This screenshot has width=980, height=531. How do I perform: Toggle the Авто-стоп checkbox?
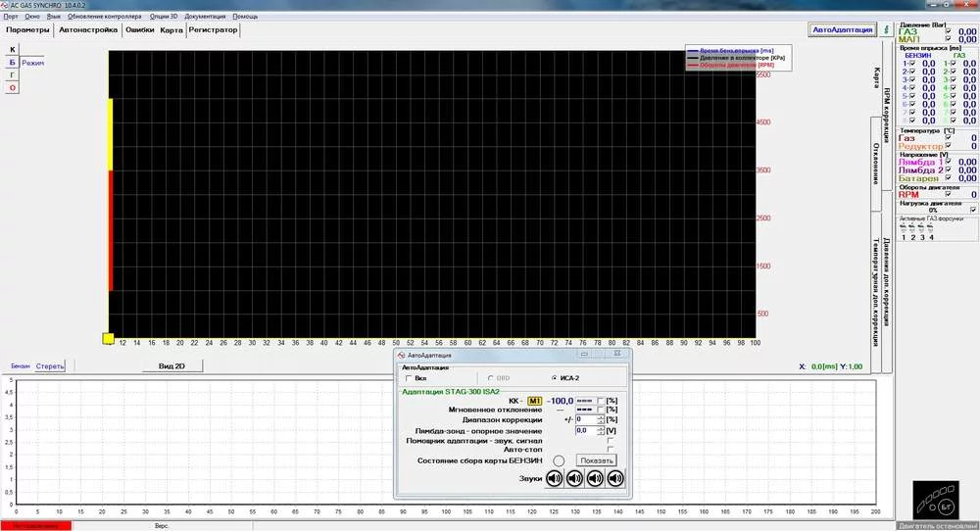(x=611, y=450)
